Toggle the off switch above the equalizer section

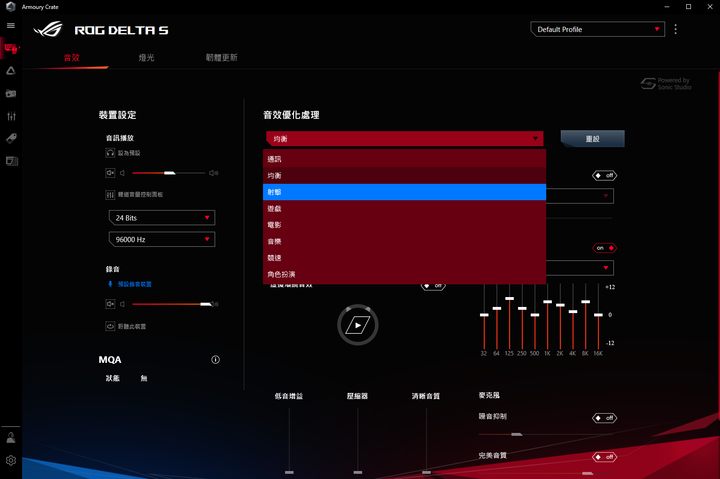[604, 175]
